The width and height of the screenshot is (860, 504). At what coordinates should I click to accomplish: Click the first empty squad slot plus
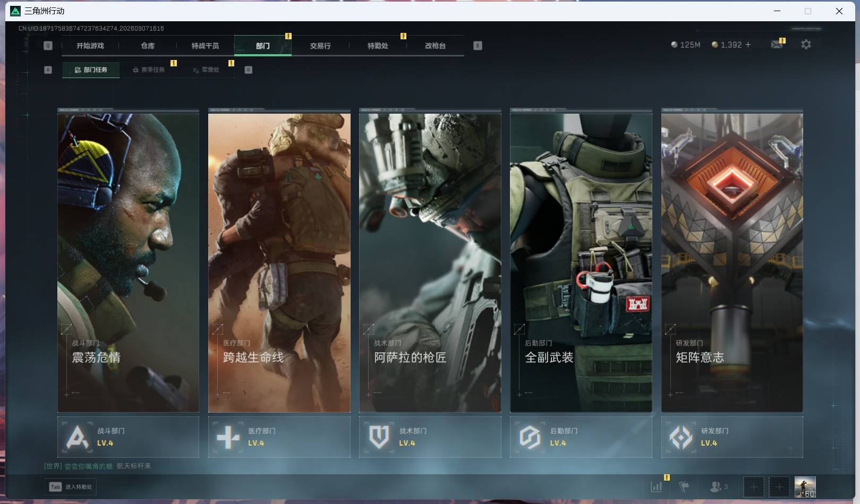click(753, 486)
